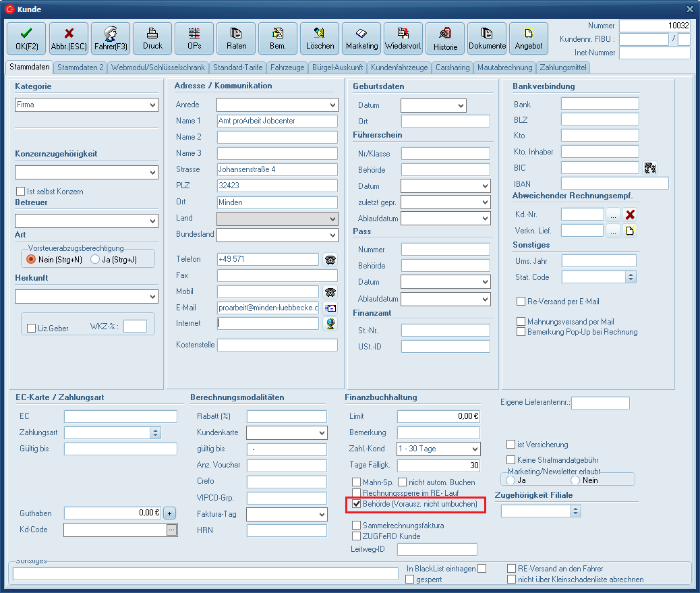Click the Löschen delete toolbar icon

tap(320, 38)
